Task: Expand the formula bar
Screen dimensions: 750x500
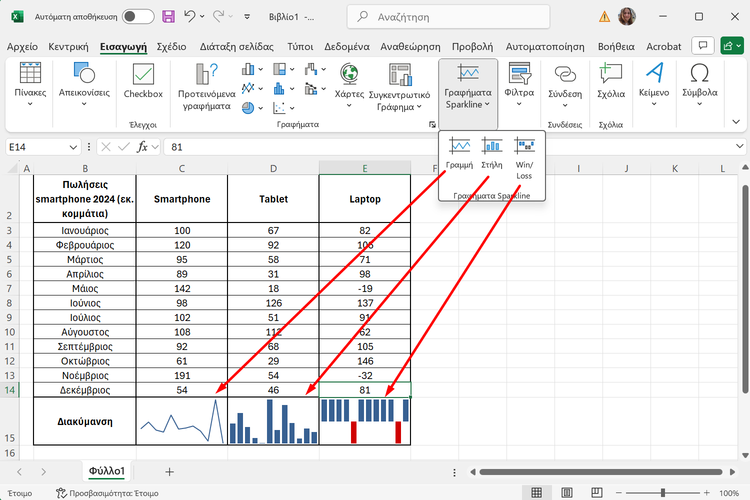Action: click(739, 146)
